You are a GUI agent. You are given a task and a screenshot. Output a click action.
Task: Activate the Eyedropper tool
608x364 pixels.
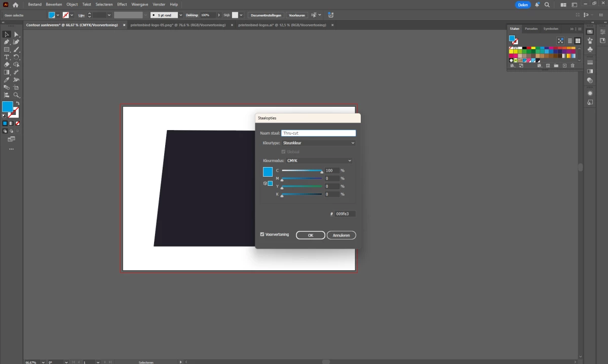click(x=7, y=80)
